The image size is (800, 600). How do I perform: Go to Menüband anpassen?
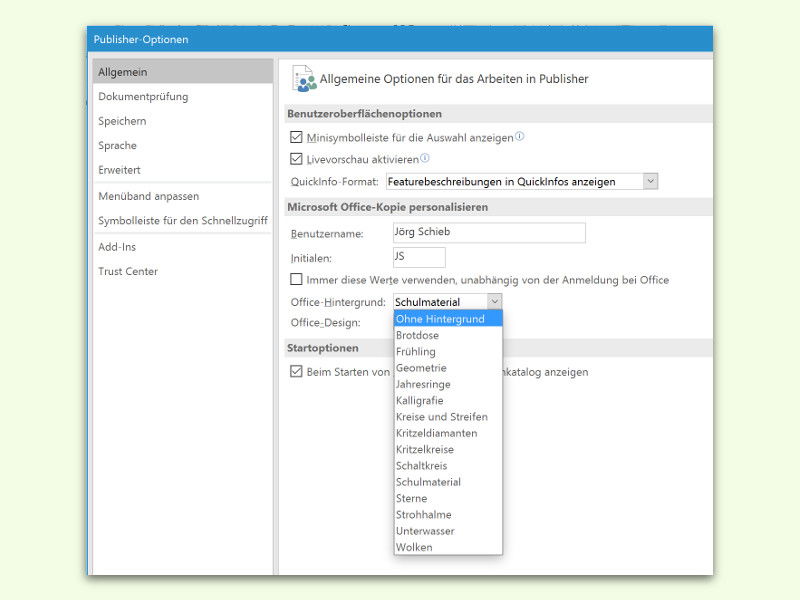183,196
